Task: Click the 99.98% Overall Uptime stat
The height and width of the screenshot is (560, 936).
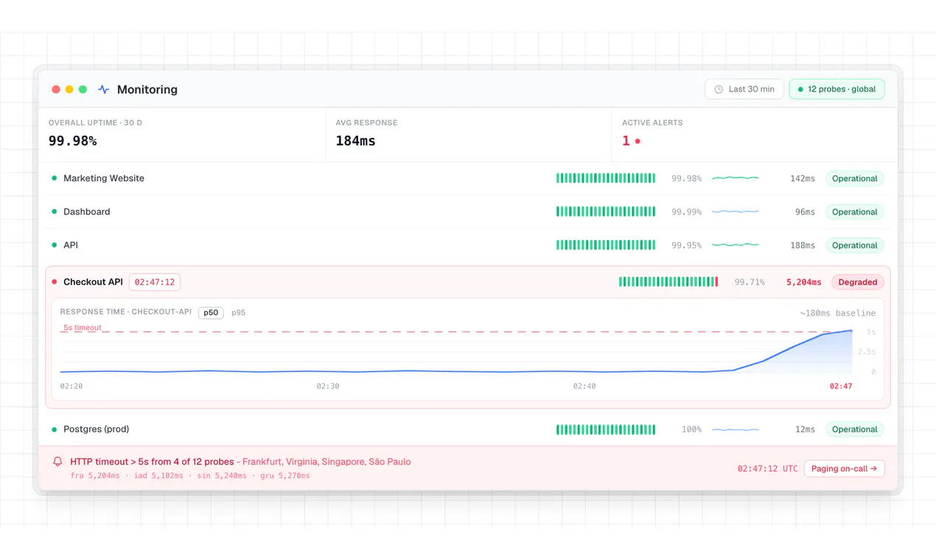Action: point(73,141)
